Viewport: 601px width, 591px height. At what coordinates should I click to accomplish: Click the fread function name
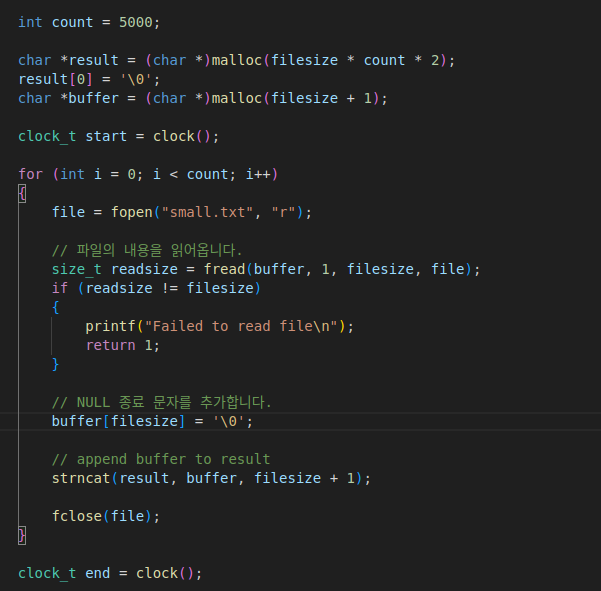click(x=224, y=269)
